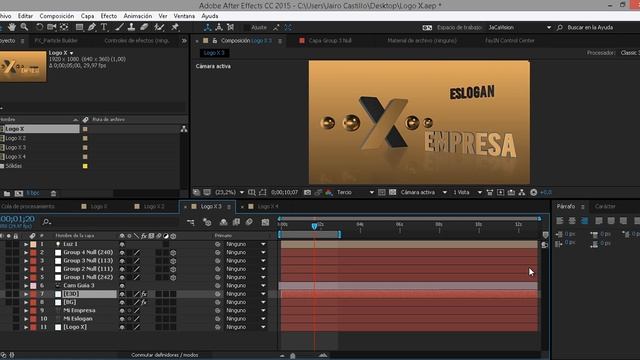The height and width of the screenshot is (360, 640).
Task: Click the yellow label swatch of Sólidos folder
Action: click(85, 166)
